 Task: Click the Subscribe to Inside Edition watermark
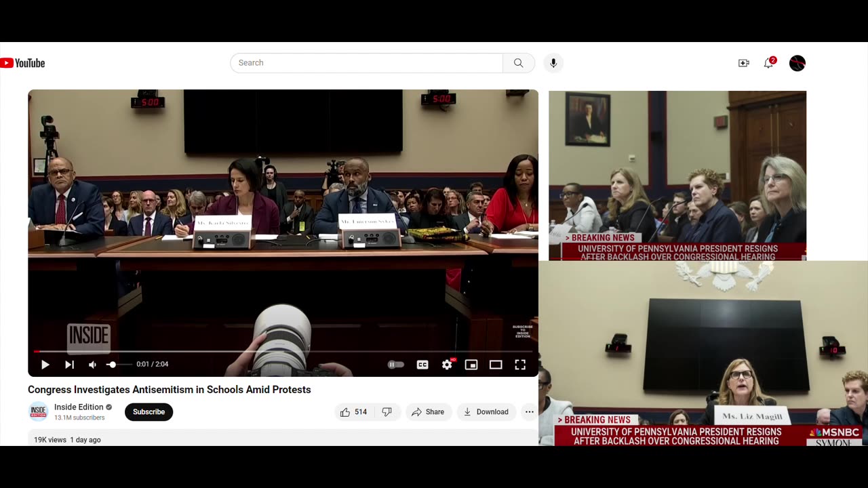[523, 331]
